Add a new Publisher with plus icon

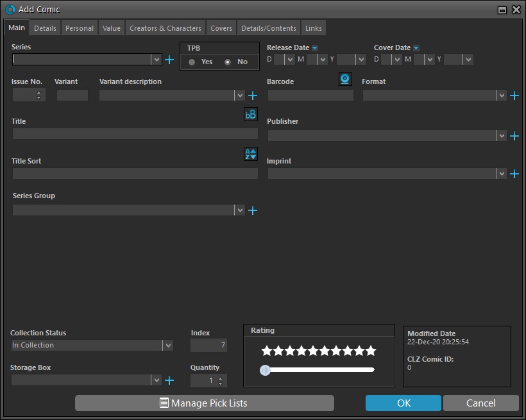click(514, 136)
